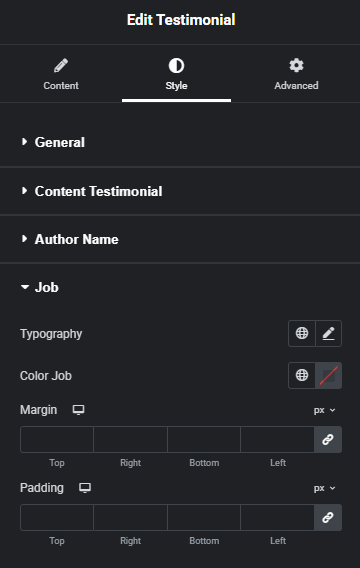Click the Margin Top input field
This screenshot has width=360, height=568.
tap(57, 439)
